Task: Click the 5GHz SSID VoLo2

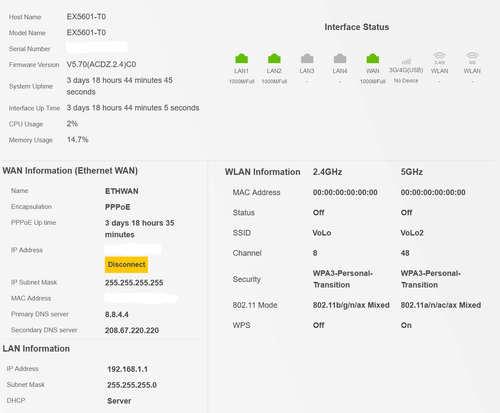Action: pyautogui.click(x=412, y=233)
